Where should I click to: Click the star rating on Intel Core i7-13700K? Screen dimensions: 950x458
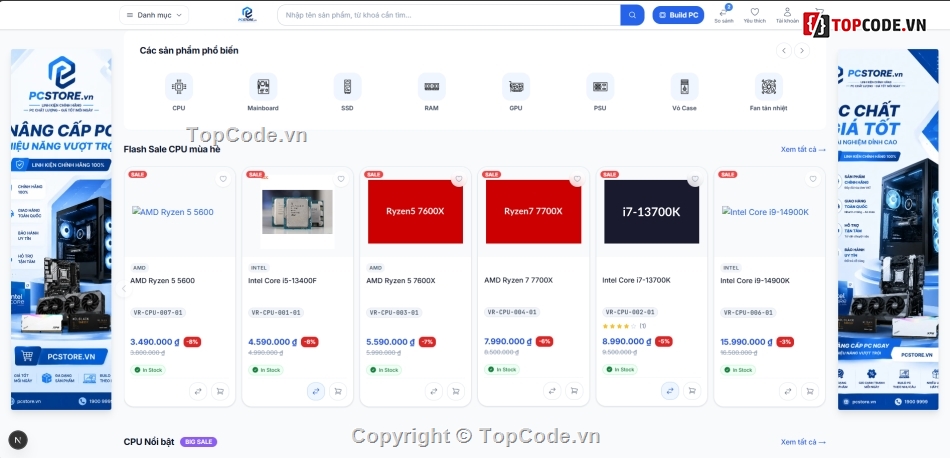[619, 326]
